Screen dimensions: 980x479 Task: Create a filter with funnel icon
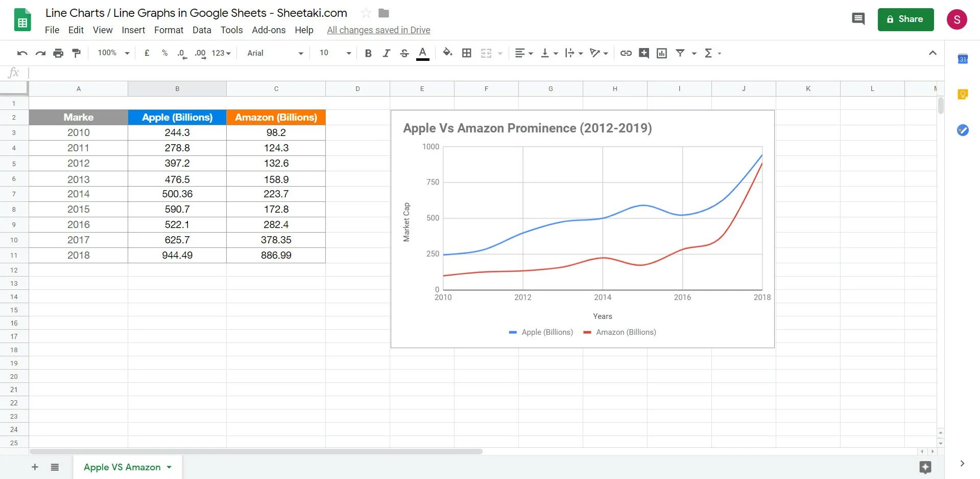tap(680, 53)
